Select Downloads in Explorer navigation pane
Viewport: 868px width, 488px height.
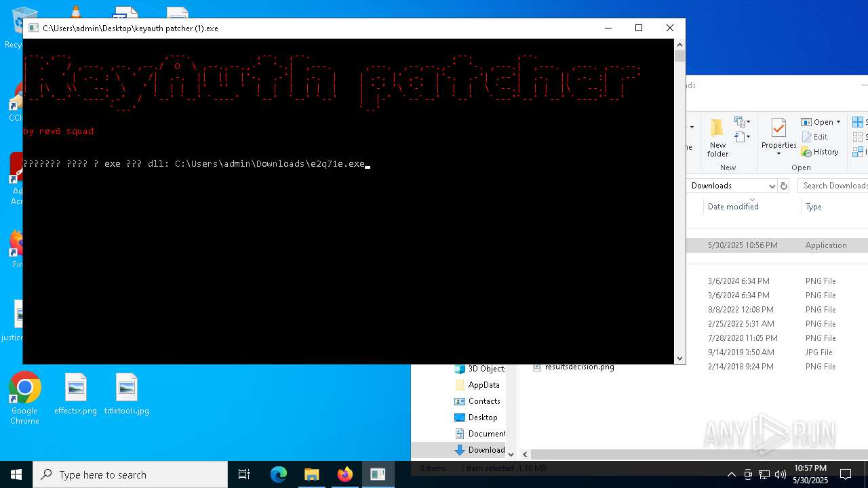point(479,450)
